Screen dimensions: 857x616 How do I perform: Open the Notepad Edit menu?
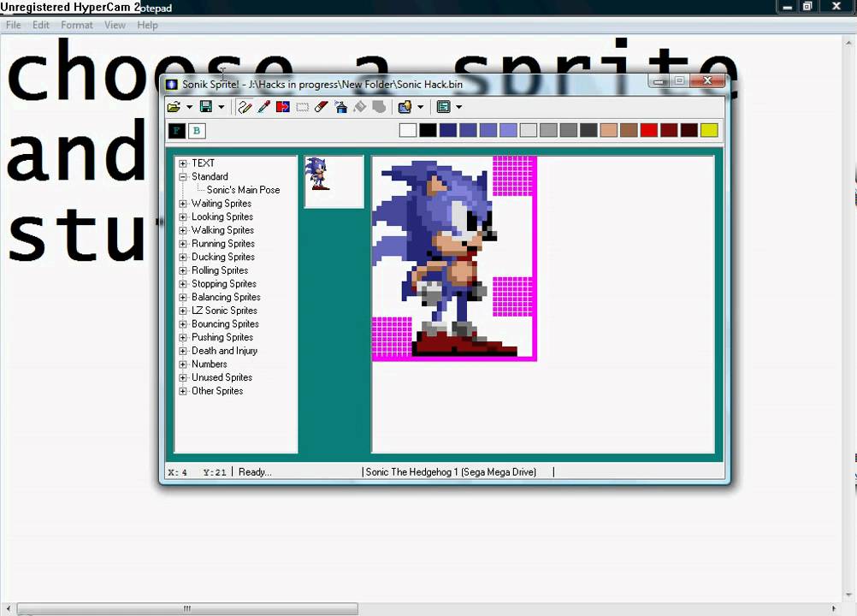click(40, 25)
